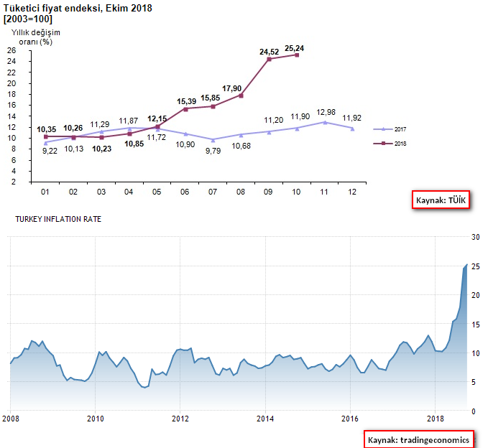Click the 26 value on upper y-axis
488x448 pixels.
(11, 51)
